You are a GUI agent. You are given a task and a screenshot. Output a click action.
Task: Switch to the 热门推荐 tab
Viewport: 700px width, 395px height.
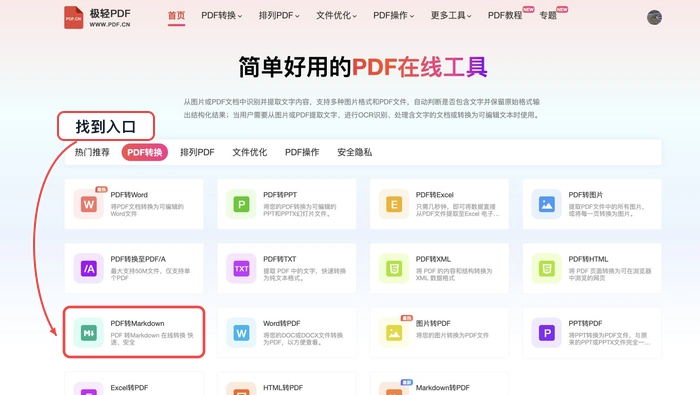click(x=92, y=152)
